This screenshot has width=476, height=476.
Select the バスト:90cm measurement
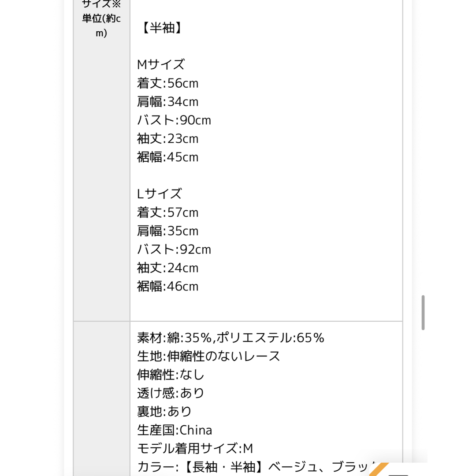click(174, 120)
